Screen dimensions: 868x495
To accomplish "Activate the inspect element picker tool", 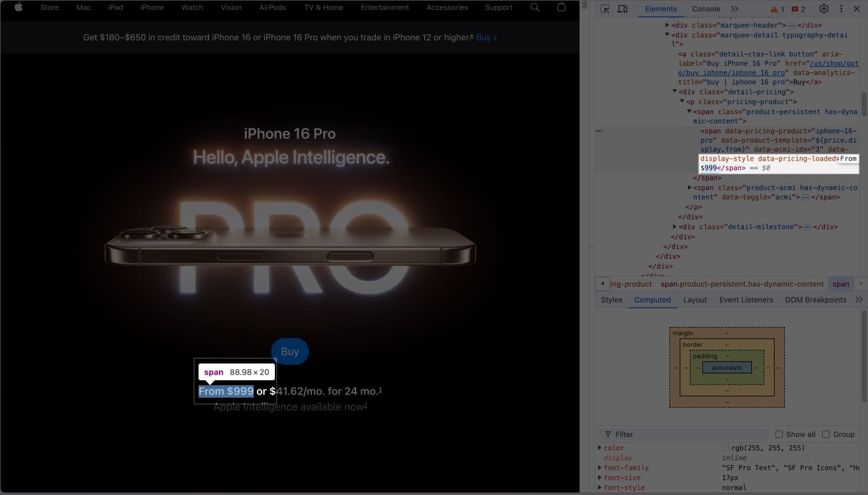I will [605, 9].
